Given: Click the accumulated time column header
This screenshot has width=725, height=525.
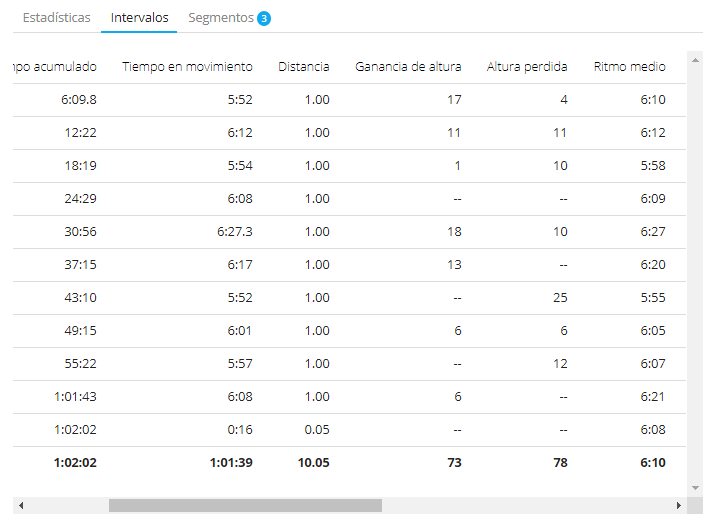Looking at the screenshot, I should 55,67.
